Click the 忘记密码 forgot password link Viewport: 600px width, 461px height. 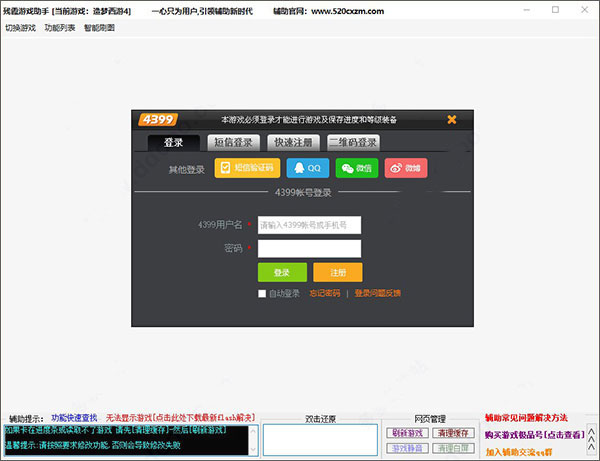[324, 294]
